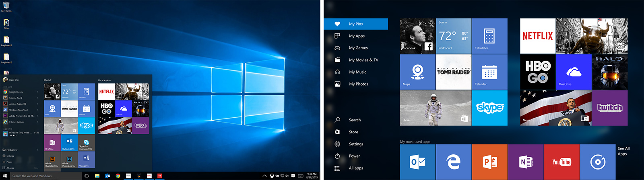The width and height of the screenshot is (644, 180).
Task: Open the Outlook tile in My most used apps
Action: [x=418, y=162]
